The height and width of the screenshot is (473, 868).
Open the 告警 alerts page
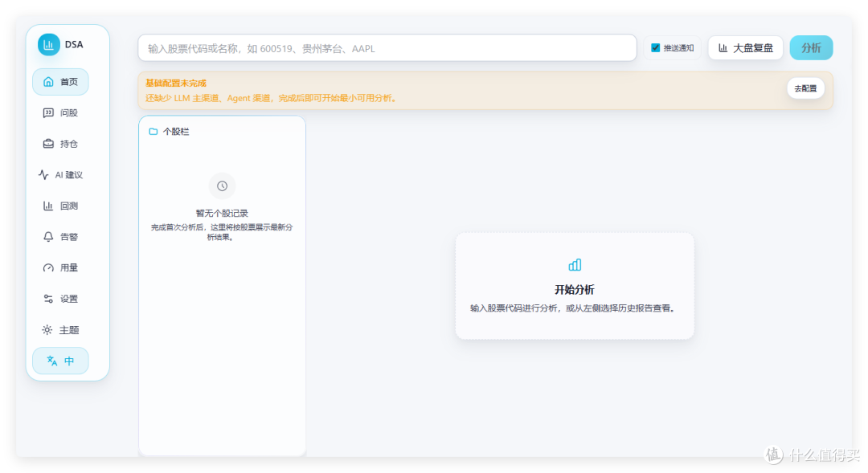tap(60, 237)
